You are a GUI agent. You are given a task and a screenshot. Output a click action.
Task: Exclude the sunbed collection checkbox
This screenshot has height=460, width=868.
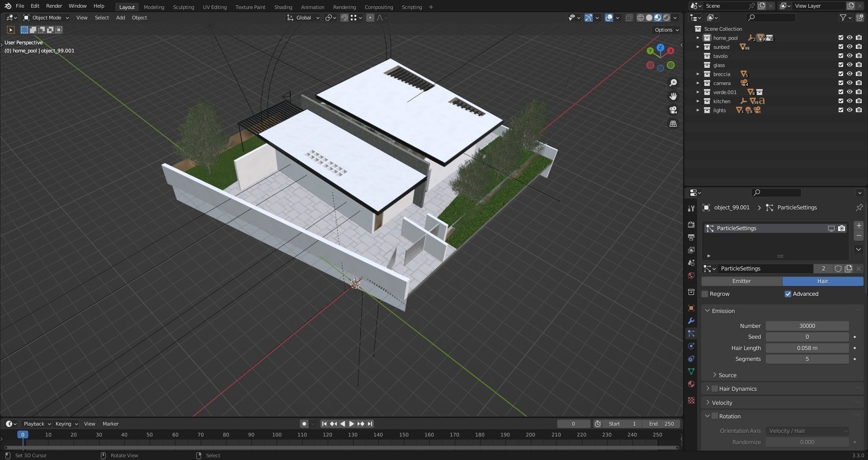[x=841, y=47]
